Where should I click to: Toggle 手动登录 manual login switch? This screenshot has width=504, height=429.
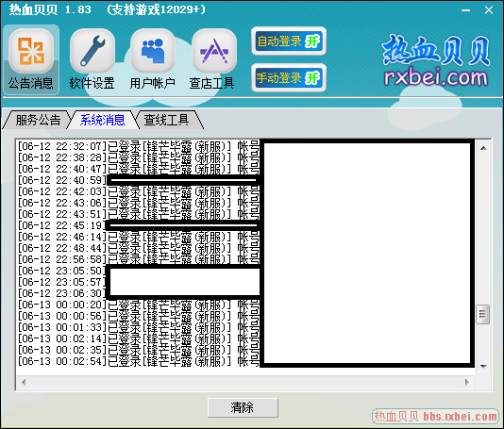289,77
